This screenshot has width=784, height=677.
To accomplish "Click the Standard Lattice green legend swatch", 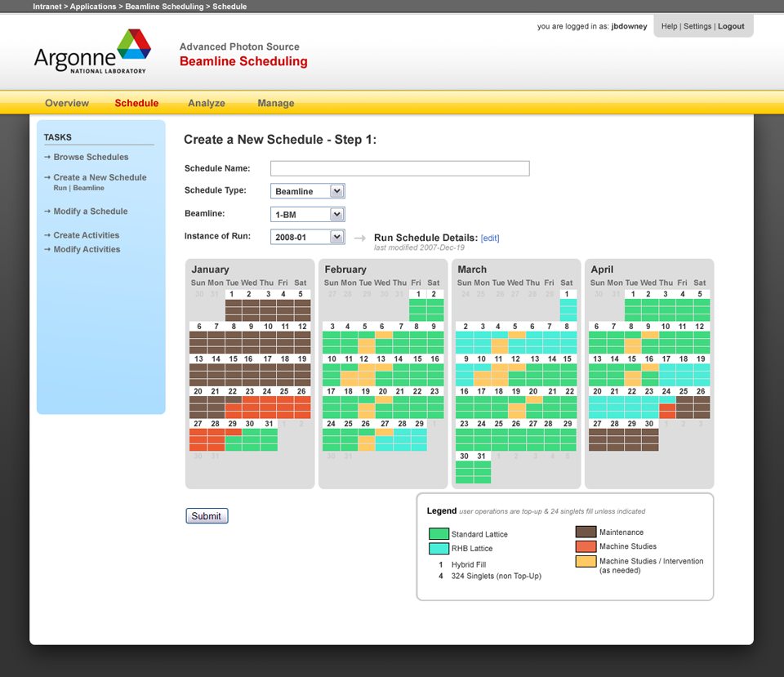I will pyautogui.click(x=439, y=534).
